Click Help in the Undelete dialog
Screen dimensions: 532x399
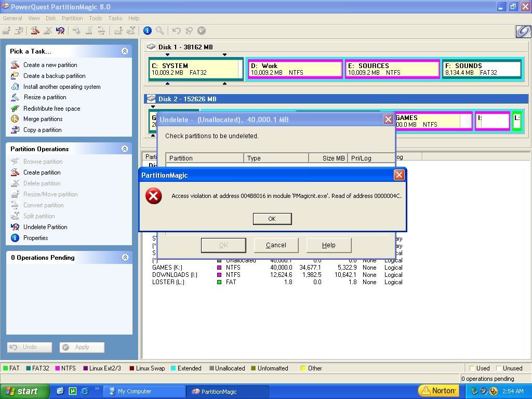[x=328, y=245]
